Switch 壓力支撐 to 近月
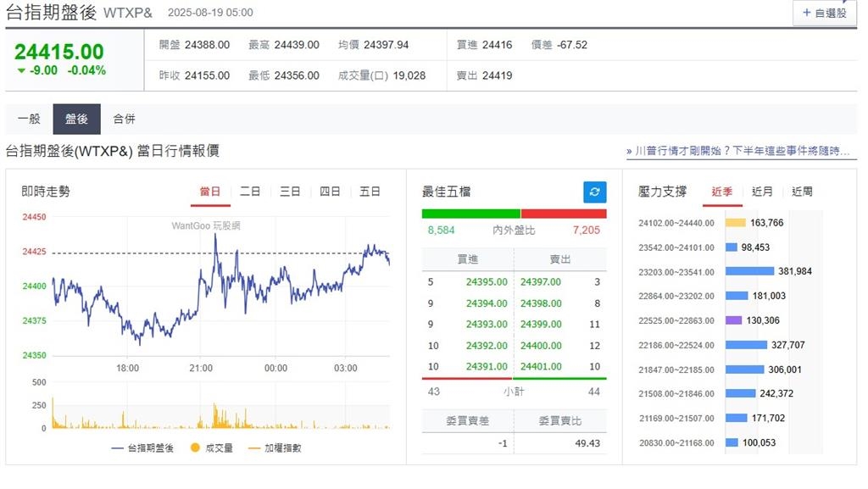Viewport: 868px width, 489px height. coord(762,192)
